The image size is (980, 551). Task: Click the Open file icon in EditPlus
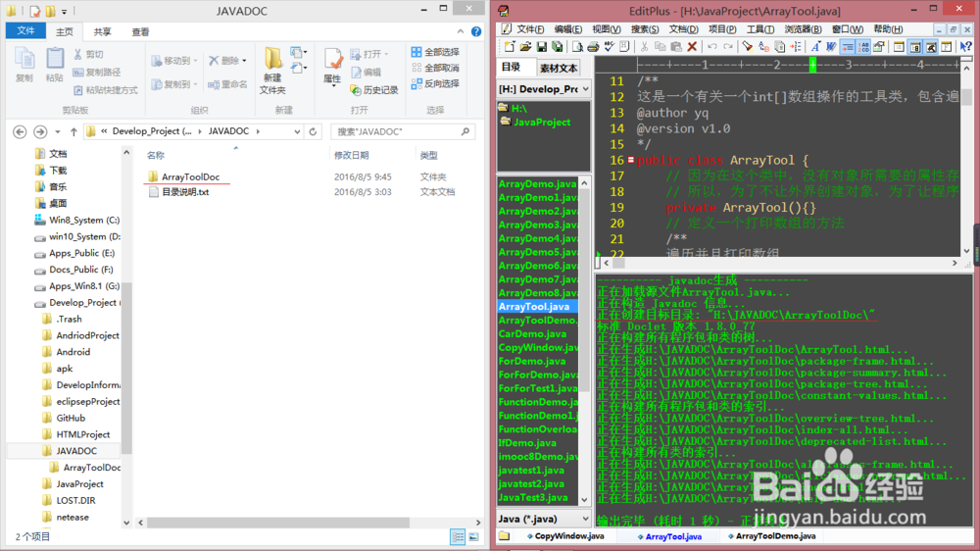(525, 47)
